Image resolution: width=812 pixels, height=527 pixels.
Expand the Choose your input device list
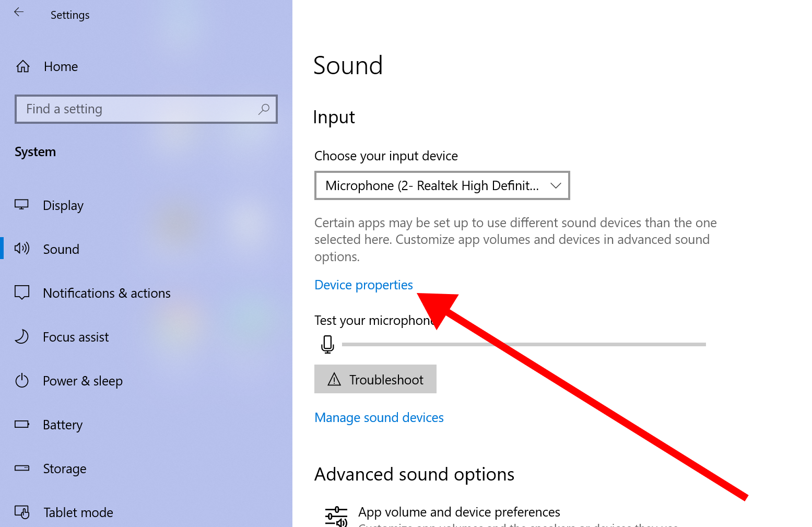pos(441,185)
